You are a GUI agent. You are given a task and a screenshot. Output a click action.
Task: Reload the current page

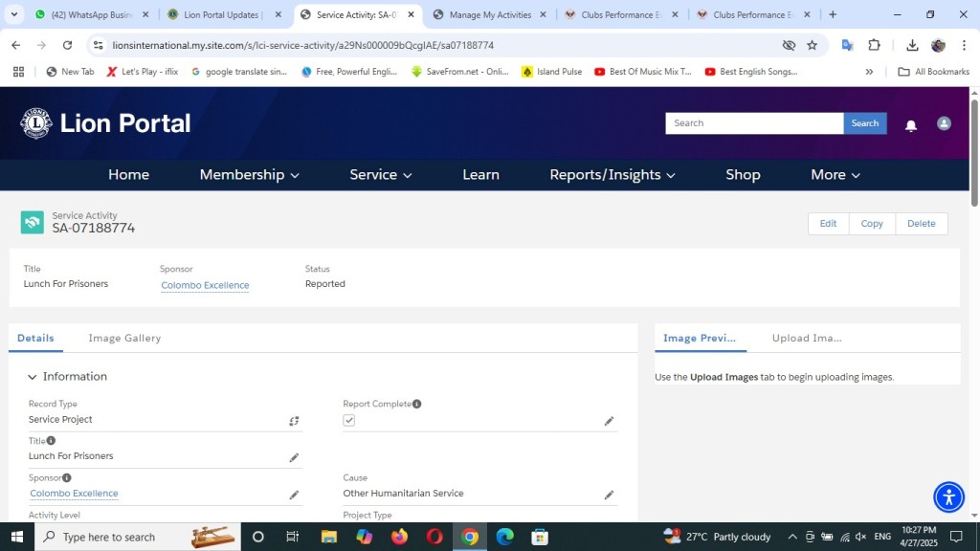coord(68,45)
